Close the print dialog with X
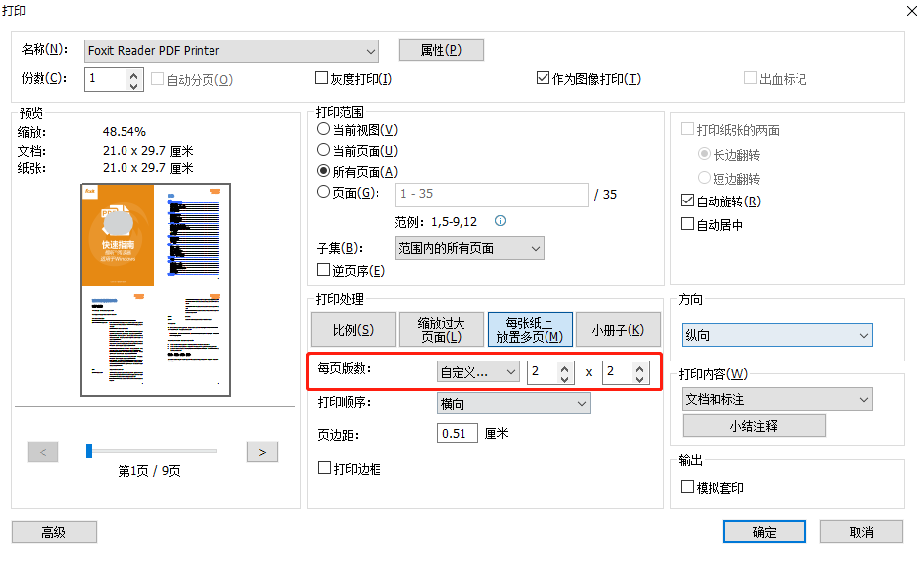The width and height of the screenshot is (924, 562). [911, 11]
